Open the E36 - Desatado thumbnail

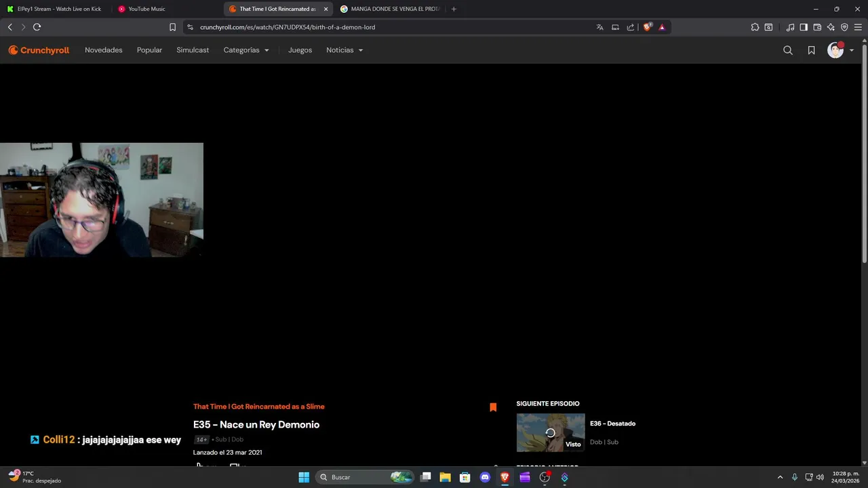[x=551, y=432]
